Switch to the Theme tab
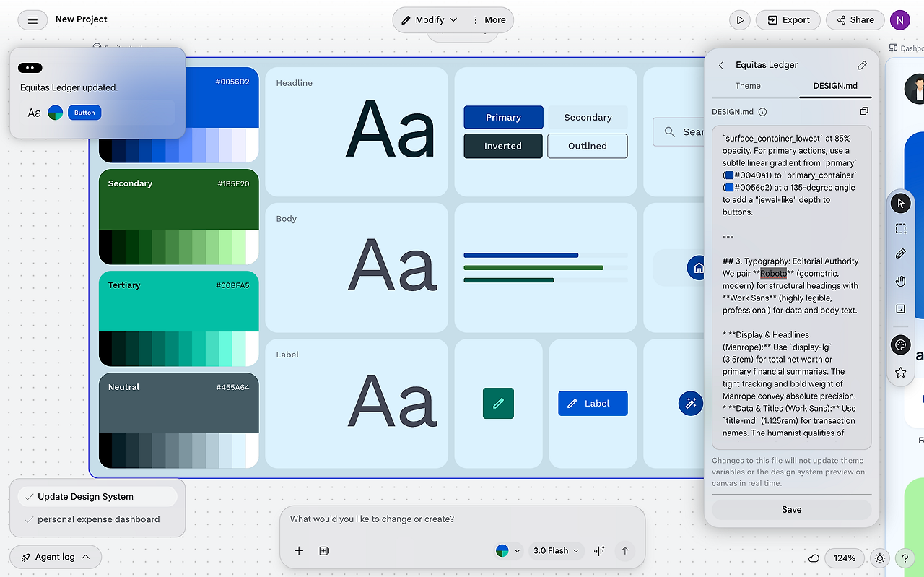The height and width of the screenshot is (577, 924). click(748, 86)
